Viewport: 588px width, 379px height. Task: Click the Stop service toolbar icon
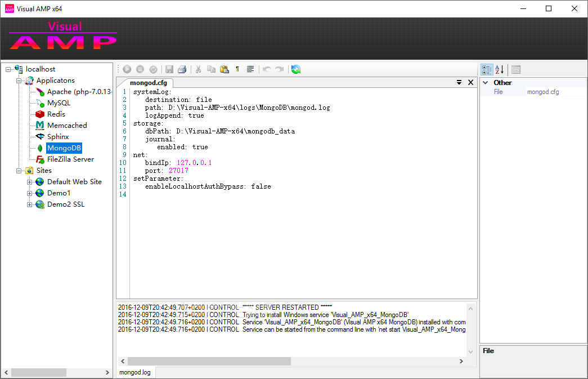(140, 69)
